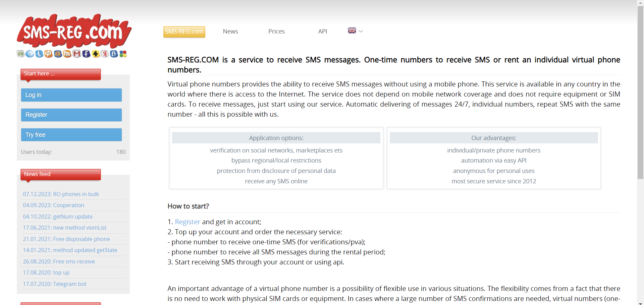
Task: Click the UK flag language icon
Action: (x=352, y=30)
